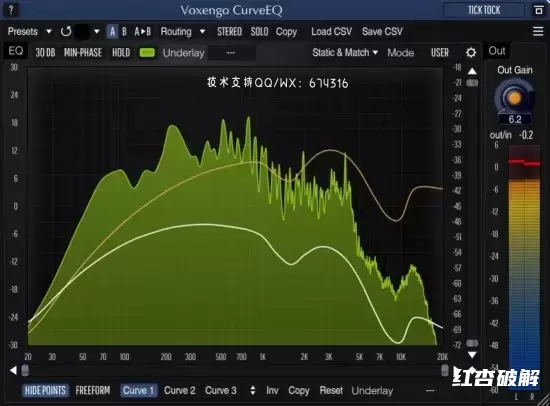550x406 pixels.
Task: Click the undo history arrow icon
Action: [x=66, y=32]
